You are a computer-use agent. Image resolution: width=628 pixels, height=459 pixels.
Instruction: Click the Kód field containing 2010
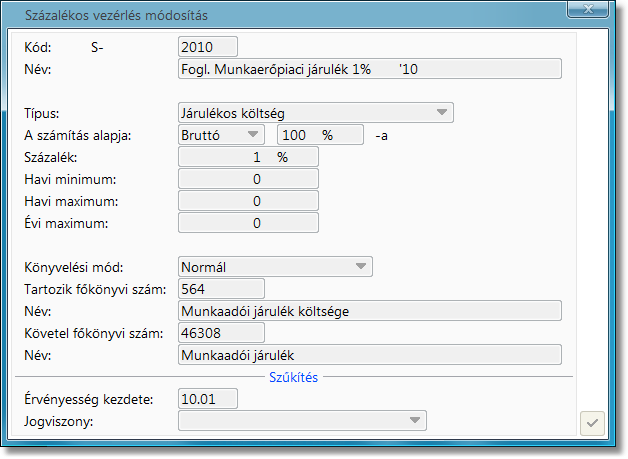(x=208, y=47)
